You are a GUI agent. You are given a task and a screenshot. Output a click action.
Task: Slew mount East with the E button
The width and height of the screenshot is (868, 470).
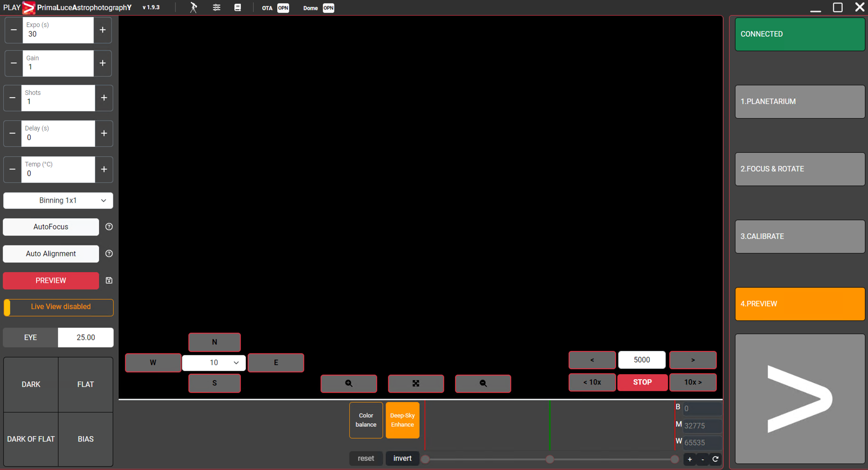pyautogui.click(x=276, y=362)
